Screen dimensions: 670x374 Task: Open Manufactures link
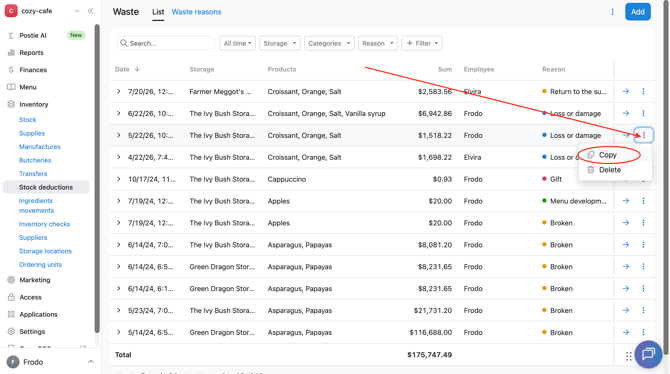click(39, 147)
